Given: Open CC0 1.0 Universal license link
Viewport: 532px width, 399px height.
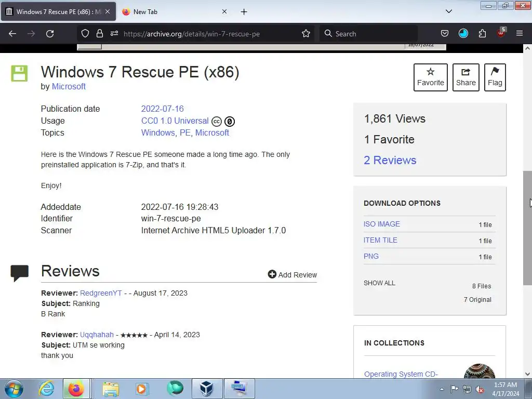Looking at the screenshot, I should point(175,121).
